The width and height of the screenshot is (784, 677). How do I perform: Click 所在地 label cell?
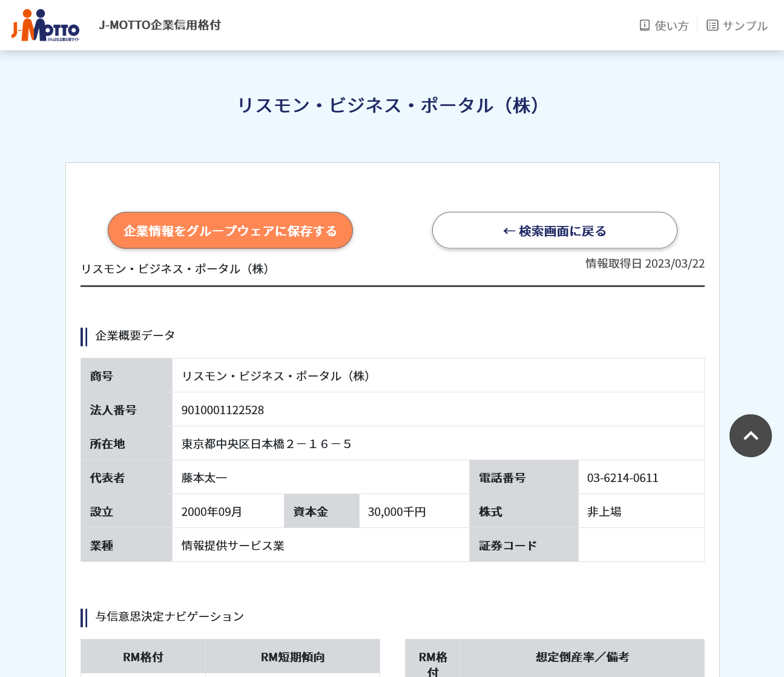(x=127, y=443)
